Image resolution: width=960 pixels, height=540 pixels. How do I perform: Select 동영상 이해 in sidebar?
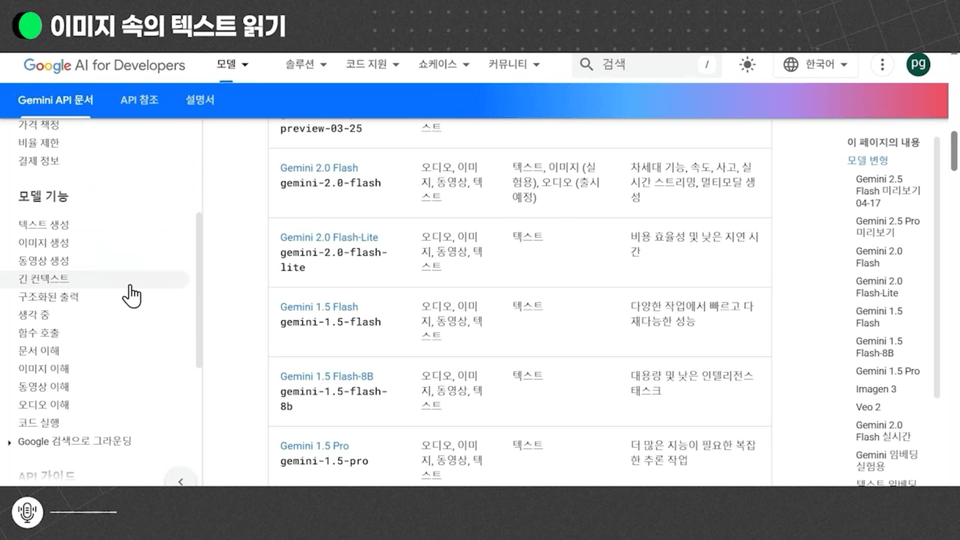(43, 387)
